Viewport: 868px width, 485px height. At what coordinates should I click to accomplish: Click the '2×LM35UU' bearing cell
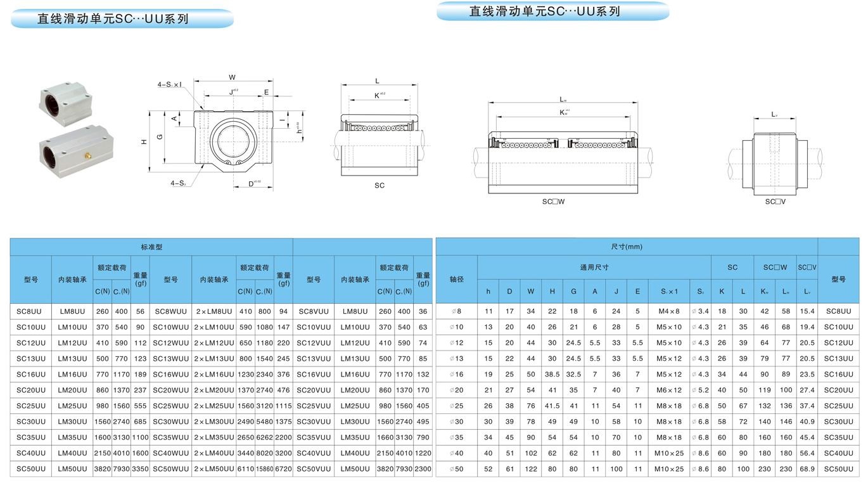click(x=214, y=437)
